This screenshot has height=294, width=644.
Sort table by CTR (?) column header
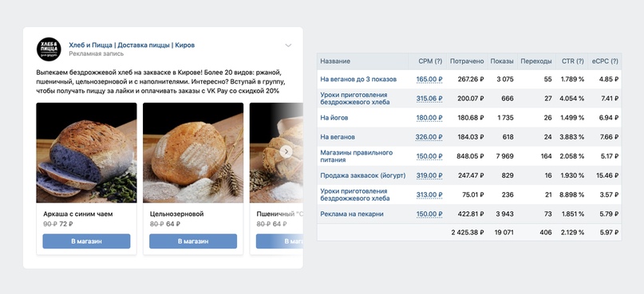(x=572, y=61)
